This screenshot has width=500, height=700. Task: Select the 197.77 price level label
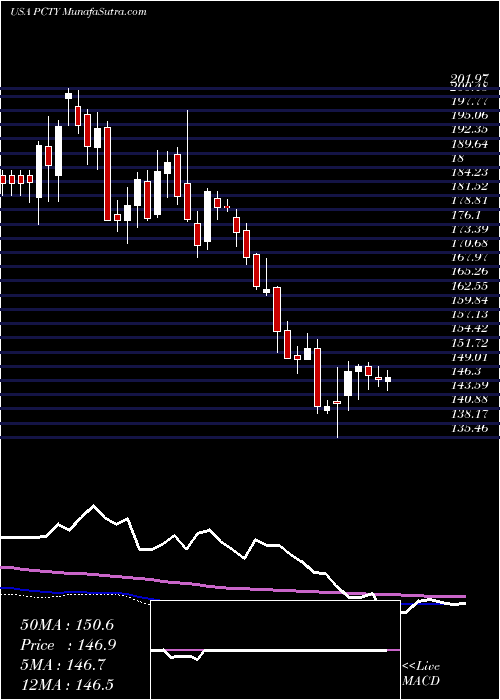pos(470,102)
